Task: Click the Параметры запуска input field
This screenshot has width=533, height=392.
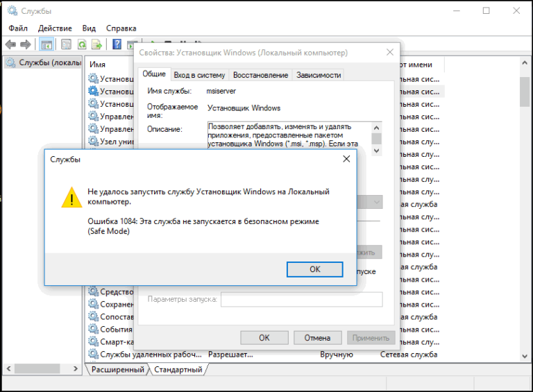Action: pos(301,299)
